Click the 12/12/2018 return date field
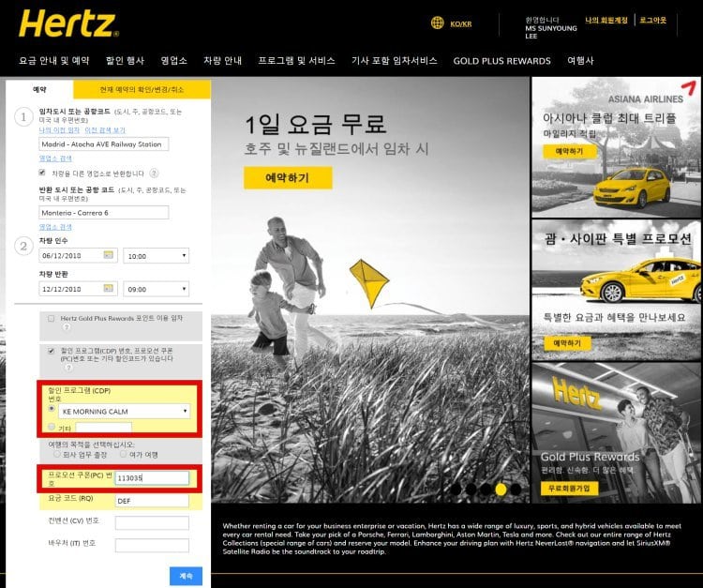The image size is (703, 588). (78, 289)
